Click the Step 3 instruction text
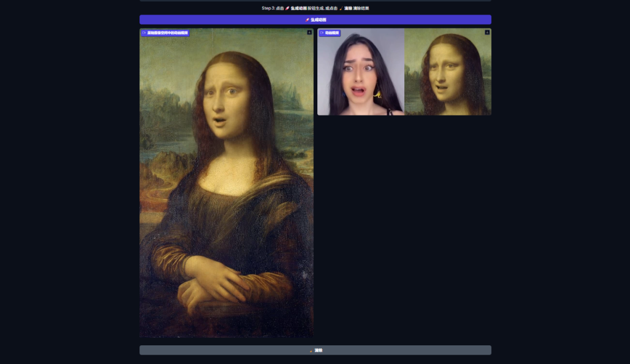 pos(316,8)
